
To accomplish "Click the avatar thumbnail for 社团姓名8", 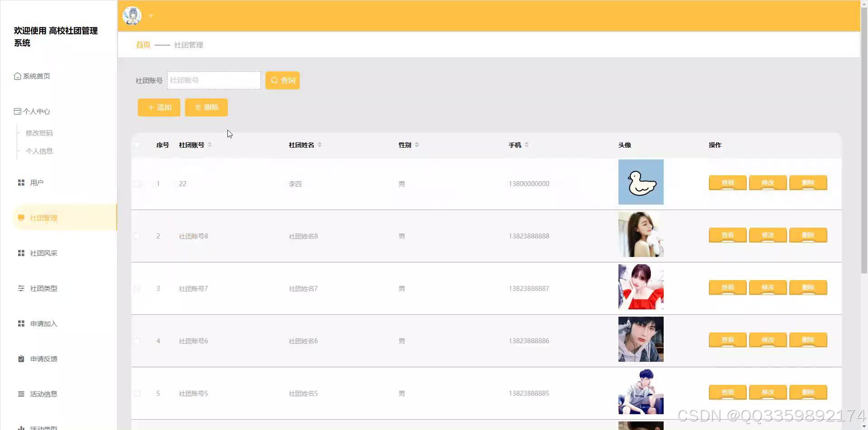I will [x=641, y=234].
